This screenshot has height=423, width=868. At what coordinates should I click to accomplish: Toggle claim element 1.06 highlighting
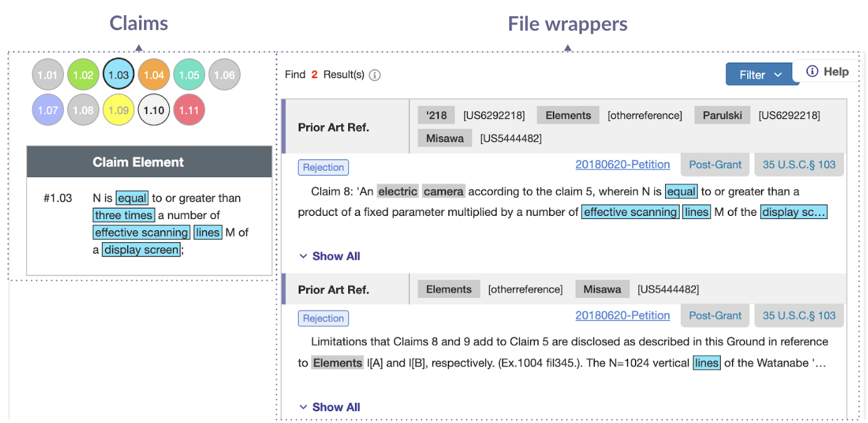click(224, 74)
